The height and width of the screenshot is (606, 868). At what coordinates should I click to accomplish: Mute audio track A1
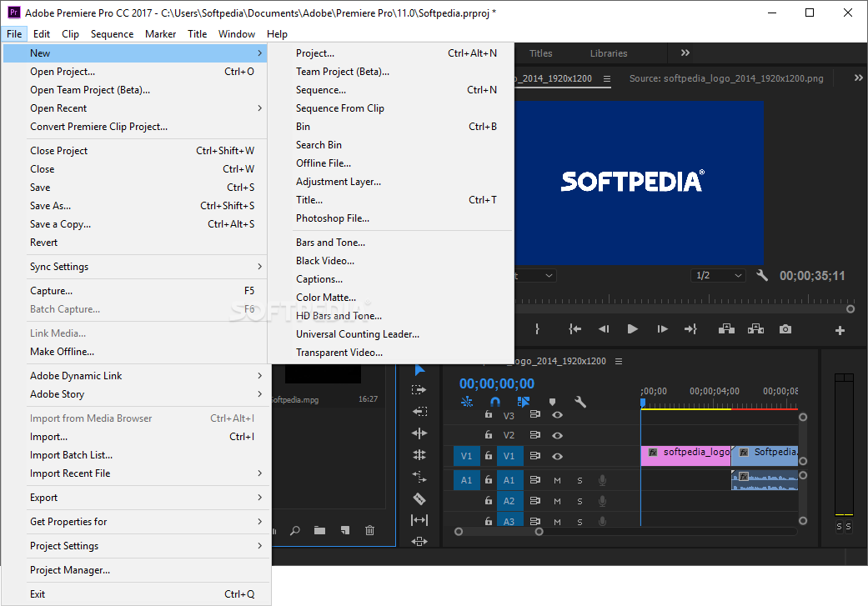tap(558, 480)
